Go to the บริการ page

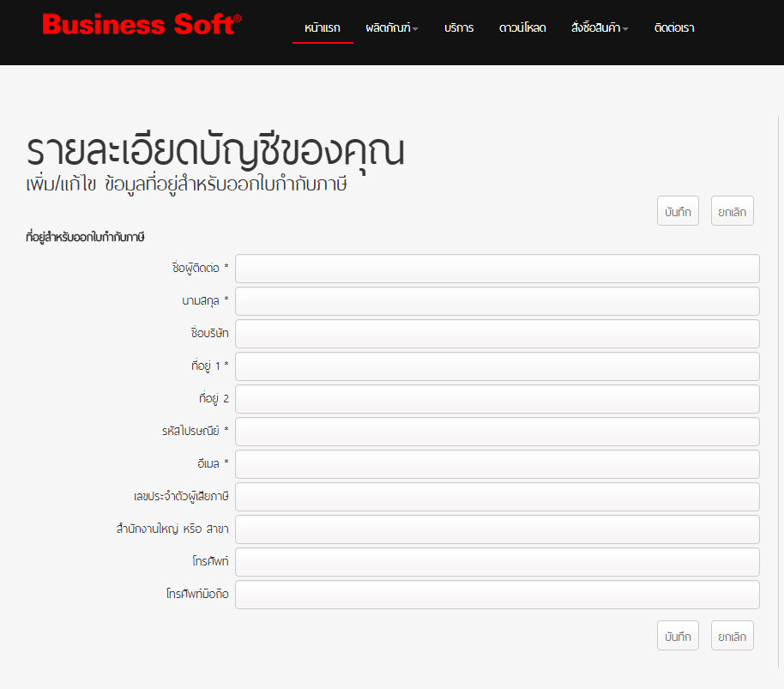click(459, 28)
